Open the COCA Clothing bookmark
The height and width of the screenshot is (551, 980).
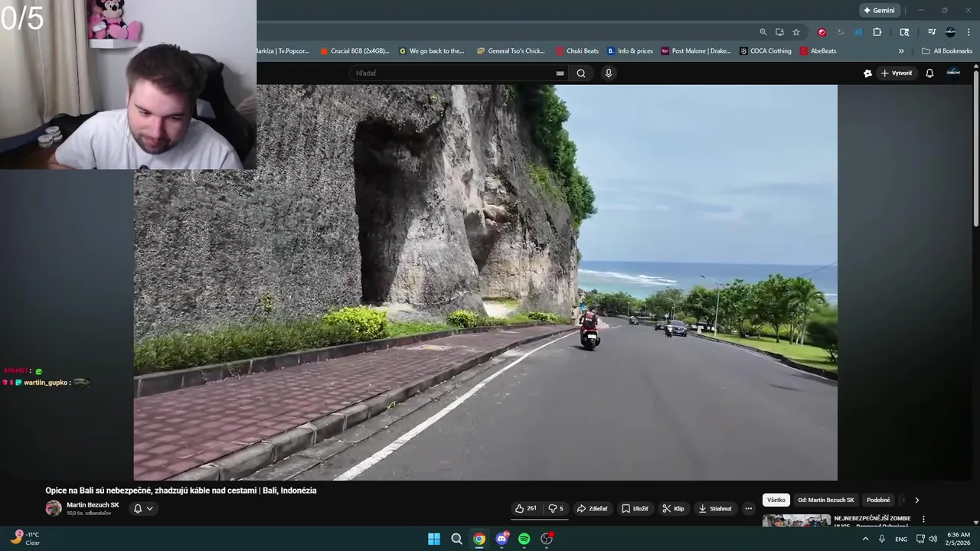coord(766,51)
